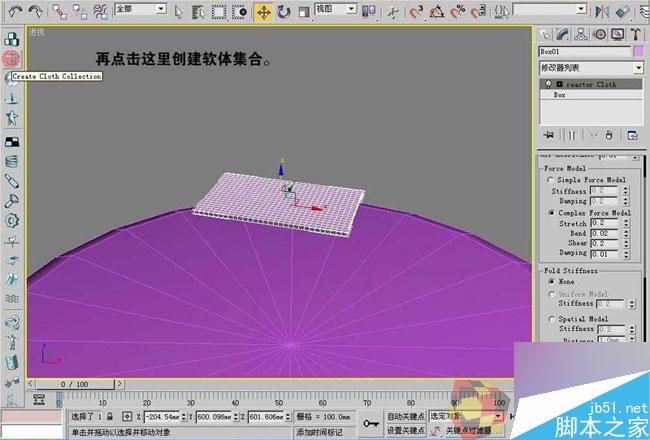650x440 pixels.
Task: Open the reference coordinate system 视图 dropdown
Action: (x=352, y=9)
